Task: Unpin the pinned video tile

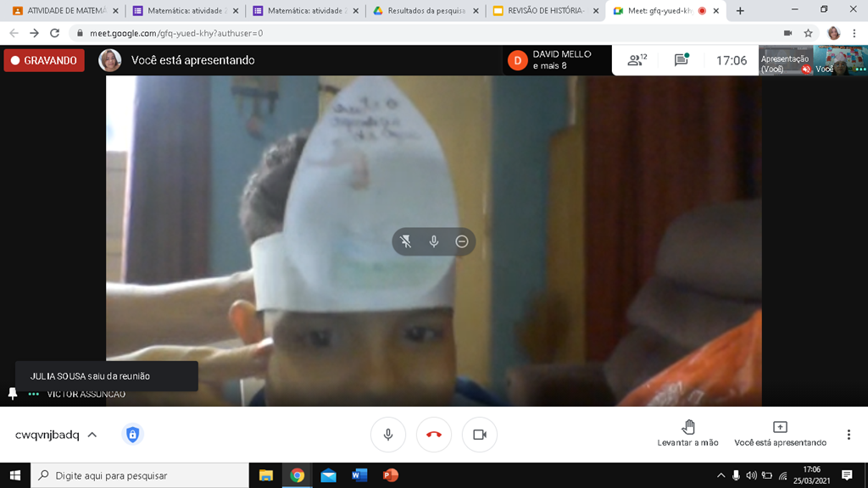Action: tap(406, 241)
